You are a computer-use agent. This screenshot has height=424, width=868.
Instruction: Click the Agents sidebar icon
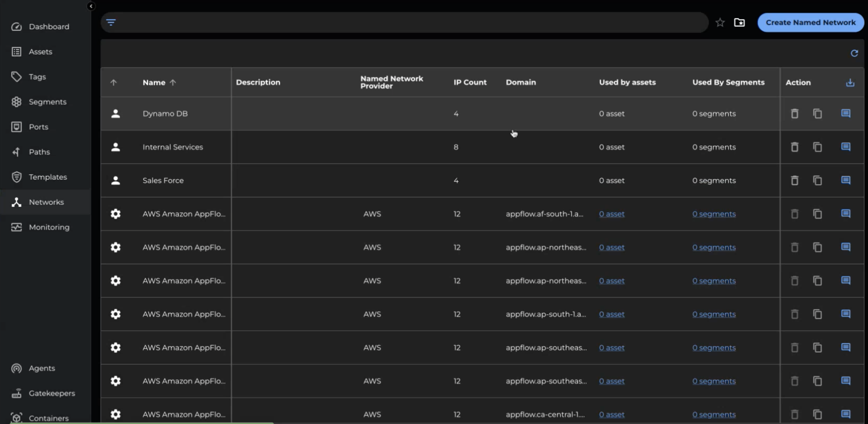click(x=16, y=368)
